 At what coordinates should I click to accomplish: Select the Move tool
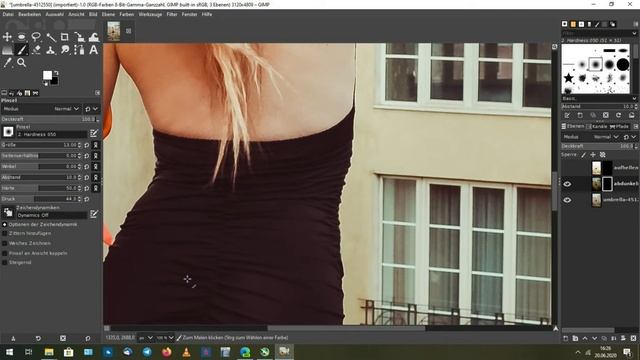pos(7,37)
